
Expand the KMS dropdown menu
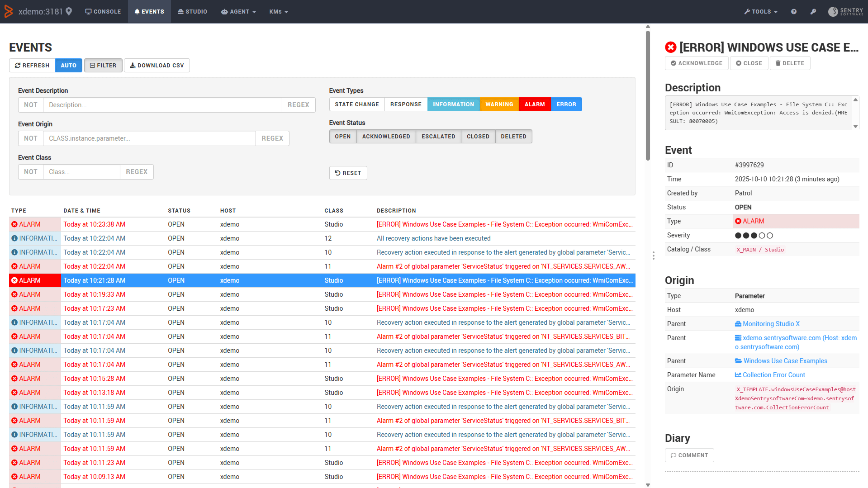(x=278, y=12)
